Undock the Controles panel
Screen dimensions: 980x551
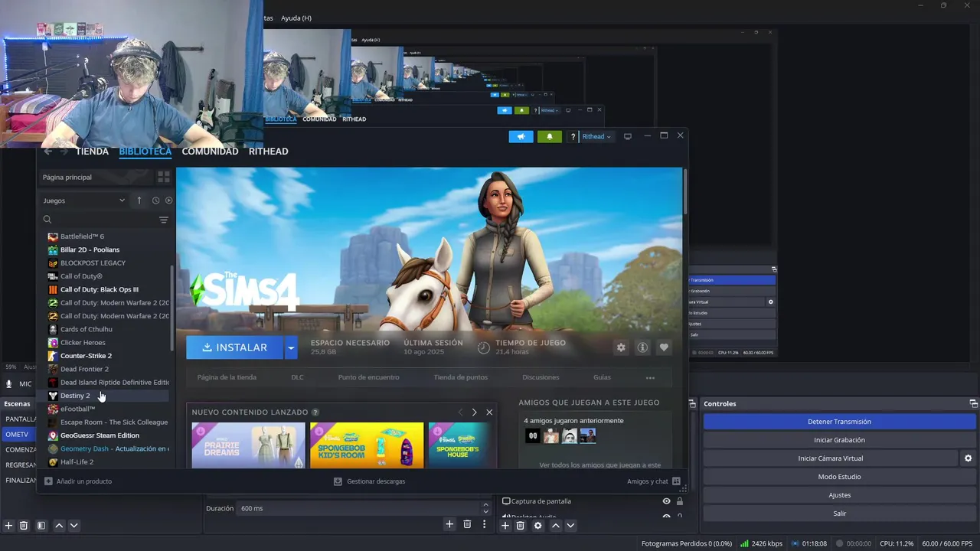coord(973,403)
